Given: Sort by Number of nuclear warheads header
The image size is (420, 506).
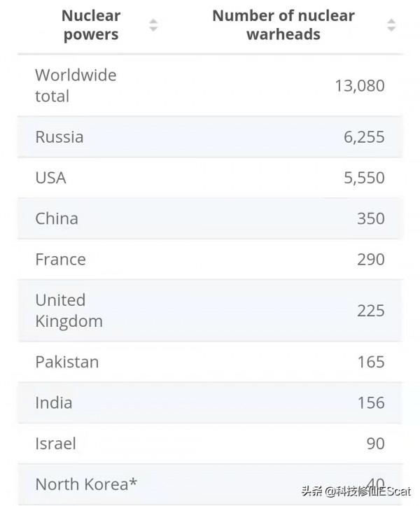Looking at the screenshot, I should [x=283, y=25].
